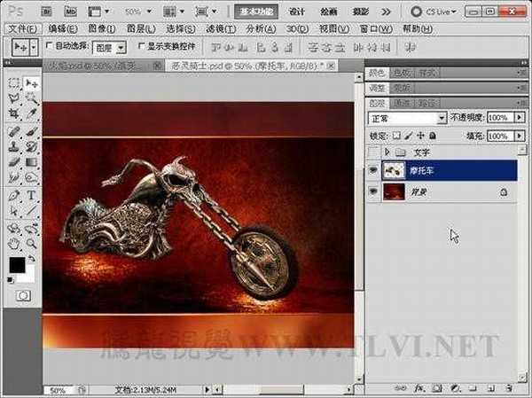
Task: Select the Pen tool
Action: coord(14,194)
